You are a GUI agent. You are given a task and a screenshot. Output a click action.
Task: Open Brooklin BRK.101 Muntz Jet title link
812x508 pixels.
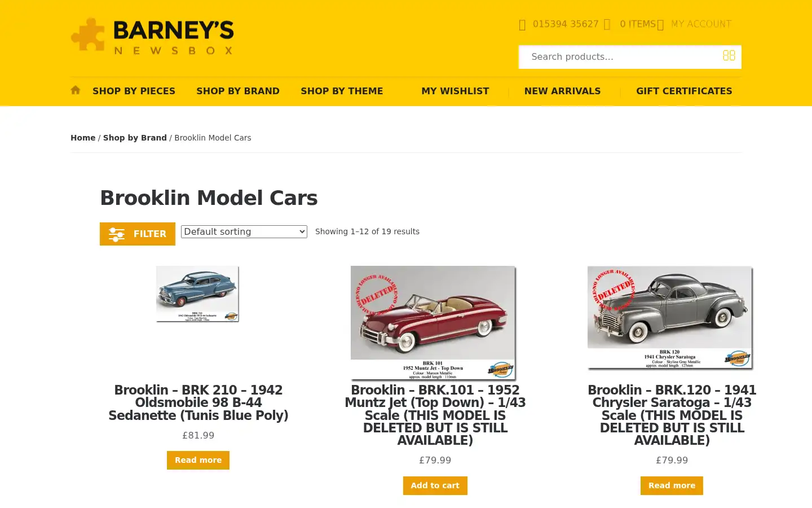(435, 415)
